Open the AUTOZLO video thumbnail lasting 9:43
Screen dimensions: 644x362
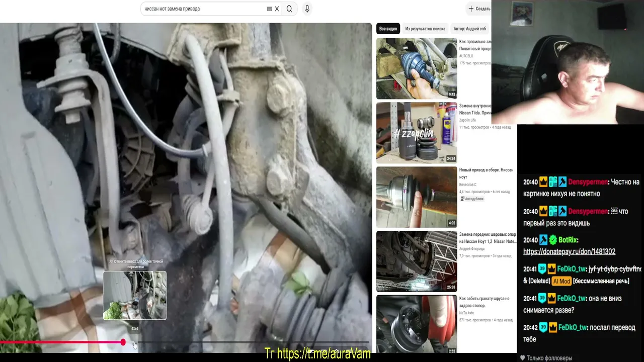coord(417,68)
